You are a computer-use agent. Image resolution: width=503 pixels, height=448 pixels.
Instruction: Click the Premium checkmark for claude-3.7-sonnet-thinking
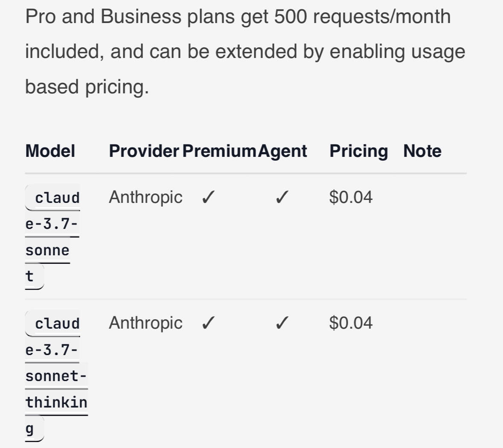pyautogui.click(x=208, y=323)
